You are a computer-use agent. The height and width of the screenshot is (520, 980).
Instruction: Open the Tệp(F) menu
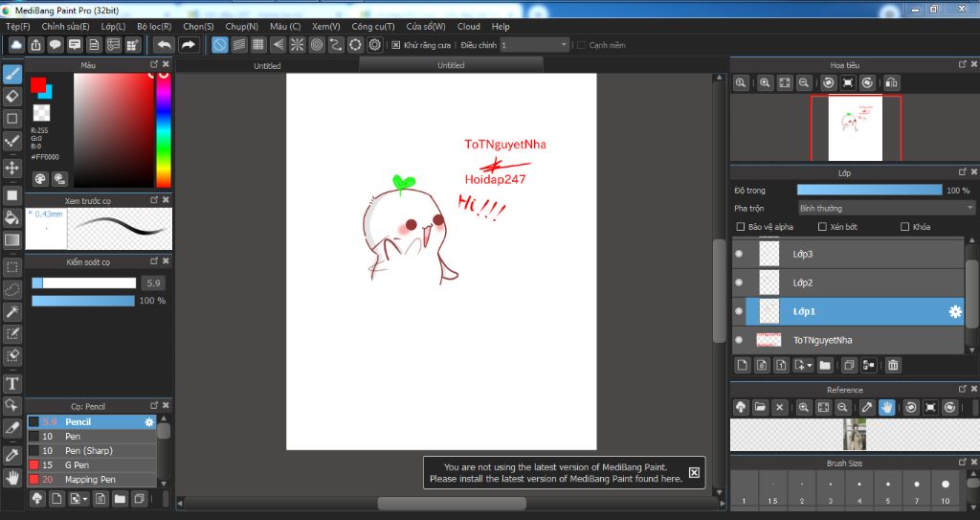point(18,26)
